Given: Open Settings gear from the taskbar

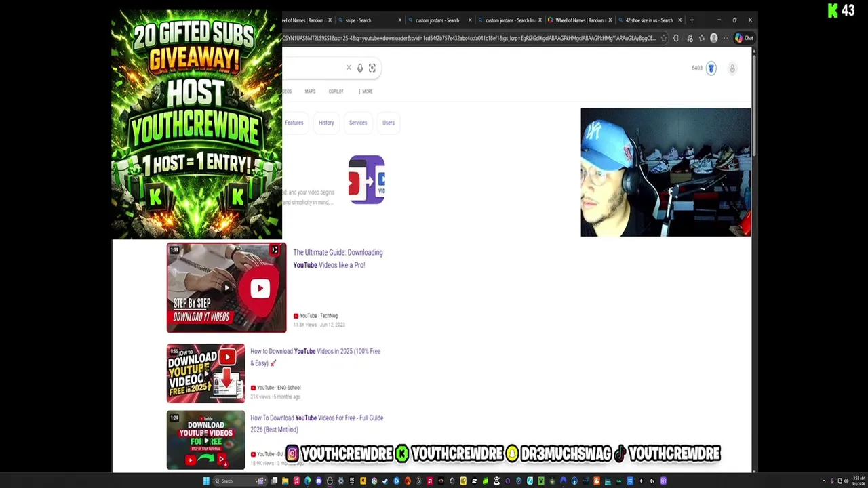Looking at the screenshot, I should [x=340, y=481].
